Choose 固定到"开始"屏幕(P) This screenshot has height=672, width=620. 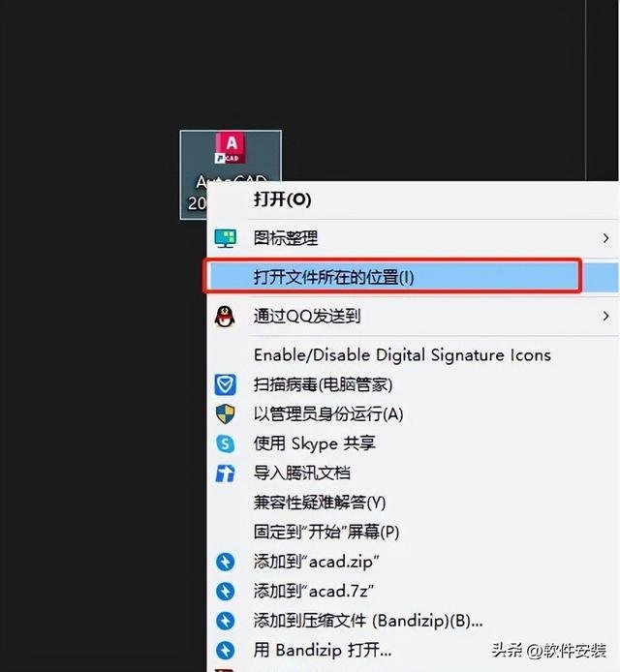pos(413,532)
